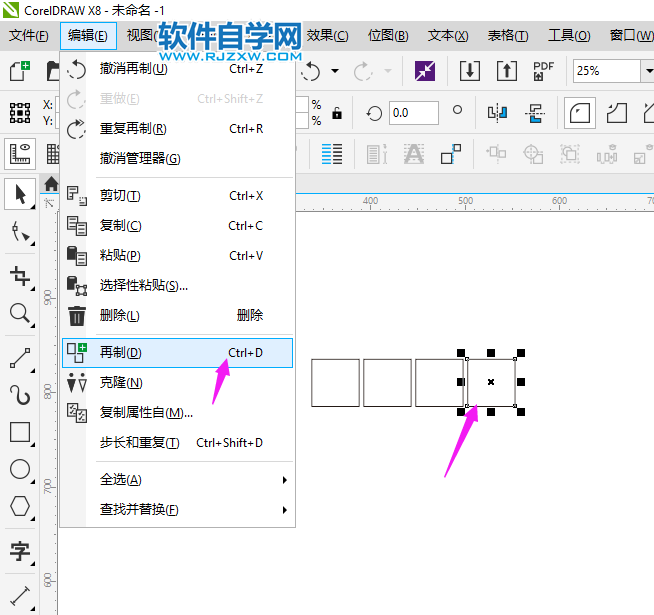This screenshot has width=654, height=615.
Task: Choose 剪切(T) menu entry
Action: pyautogui.click(x=178, y=196)
